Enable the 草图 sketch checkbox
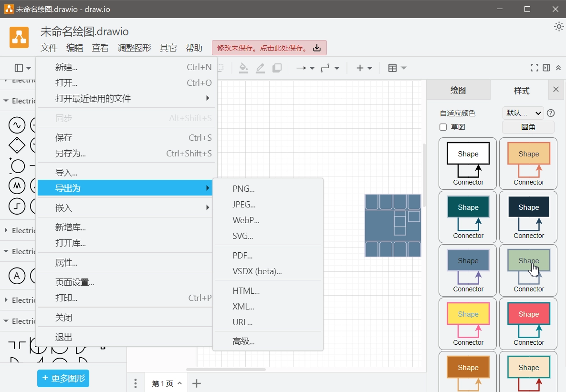566x392 pixels. click(443, 127)
